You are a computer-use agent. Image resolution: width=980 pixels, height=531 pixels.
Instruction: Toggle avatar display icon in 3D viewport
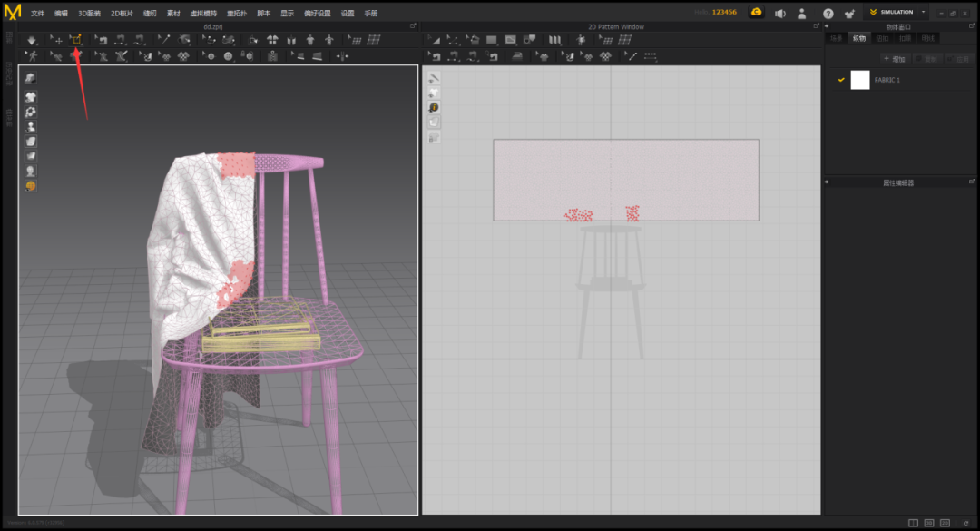pyautogui.click(x=31, y=126)
